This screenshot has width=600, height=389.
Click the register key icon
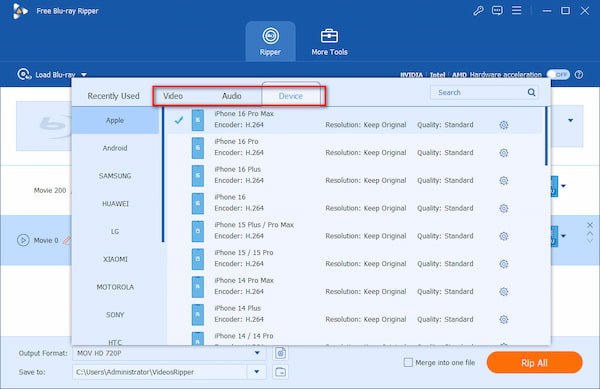(x=478, y=11)
